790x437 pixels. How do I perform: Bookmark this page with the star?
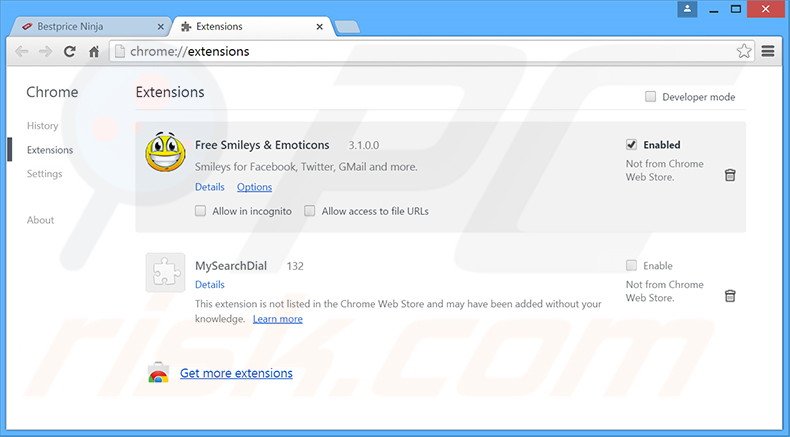tap(744, 51)
